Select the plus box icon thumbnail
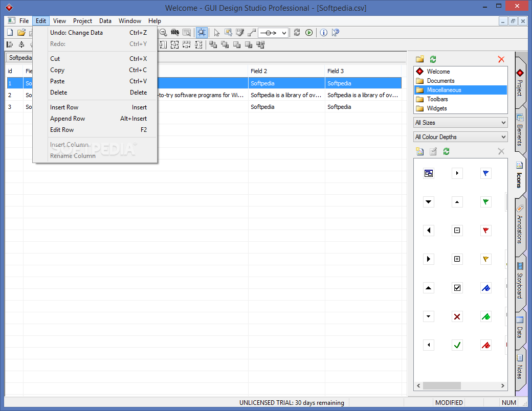Viewport: 532px width, 411px height. [x=457, y=259]
